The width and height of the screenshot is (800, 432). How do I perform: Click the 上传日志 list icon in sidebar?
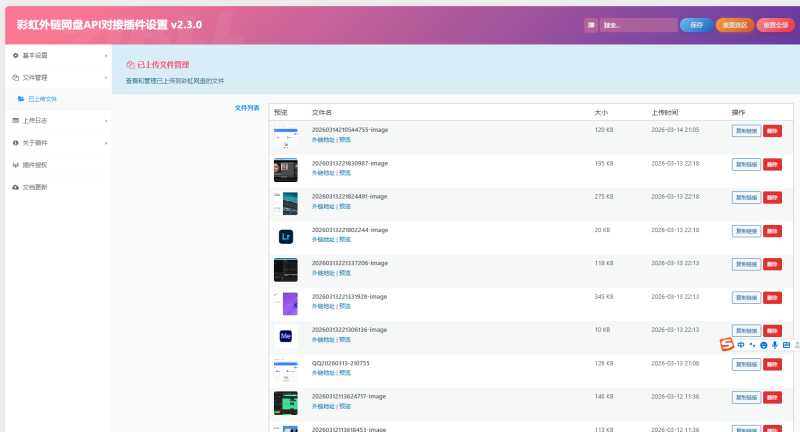(15, 121)
